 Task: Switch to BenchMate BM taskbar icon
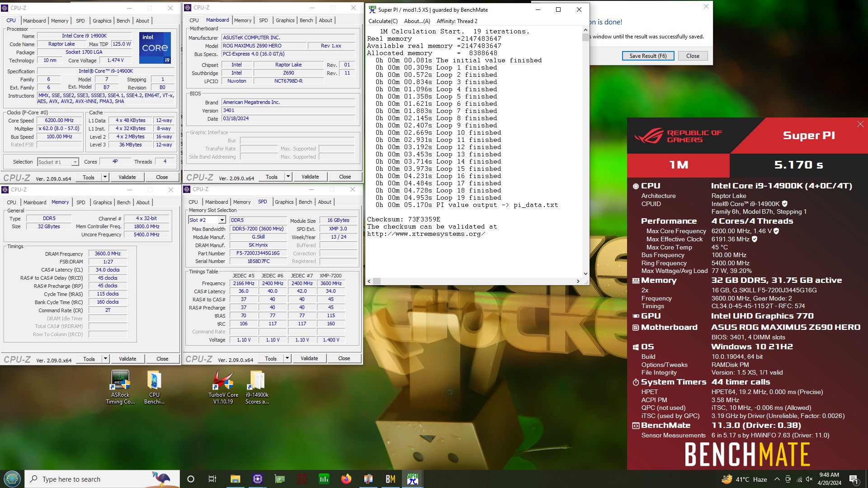pos(391,479)
